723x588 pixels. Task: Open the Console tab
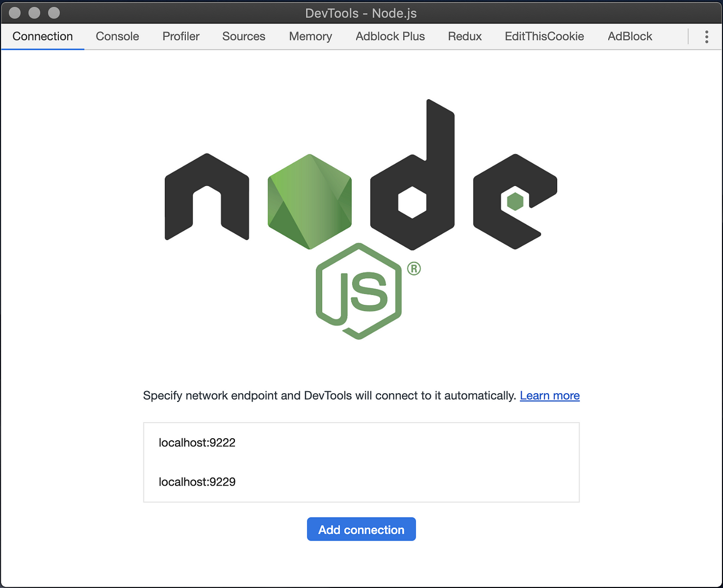[x=117, y=36]
